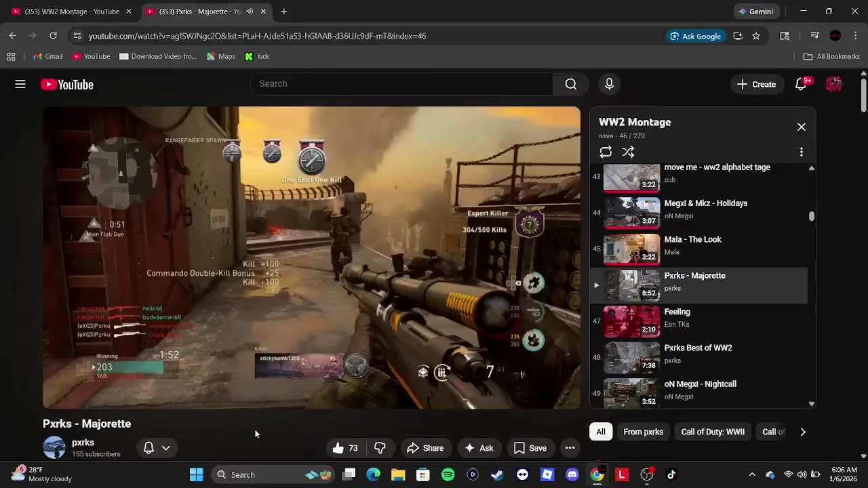Open the Maps bookmark
This screenshot has height=488, width=868.
click(x=221, y=56)
